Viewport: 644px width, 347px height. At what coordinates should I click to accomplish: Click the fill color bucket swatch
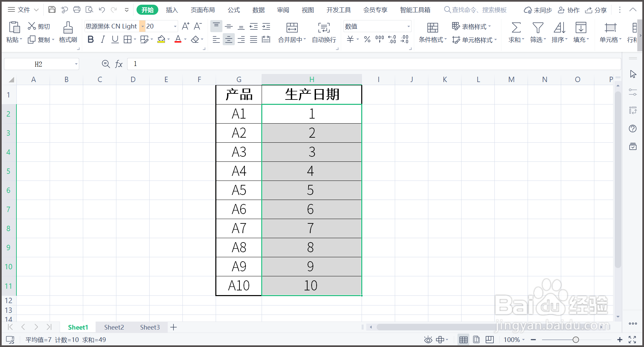161,40
